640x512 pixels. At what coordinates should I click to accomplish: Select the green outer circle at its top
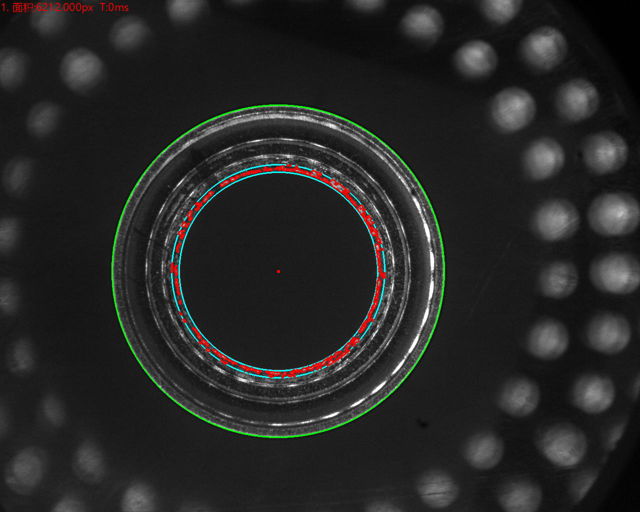click(x=279, y=105)
